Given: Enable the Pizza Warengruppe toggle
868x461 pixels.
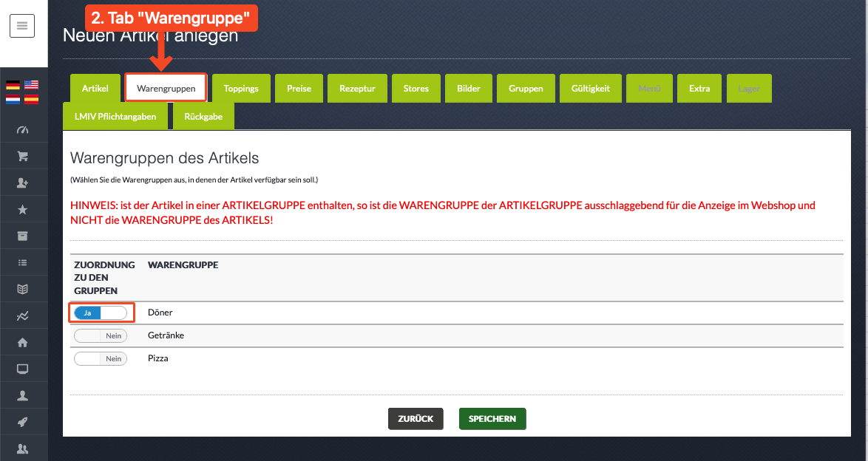Looking at the screenshot, I should [101, 358].
